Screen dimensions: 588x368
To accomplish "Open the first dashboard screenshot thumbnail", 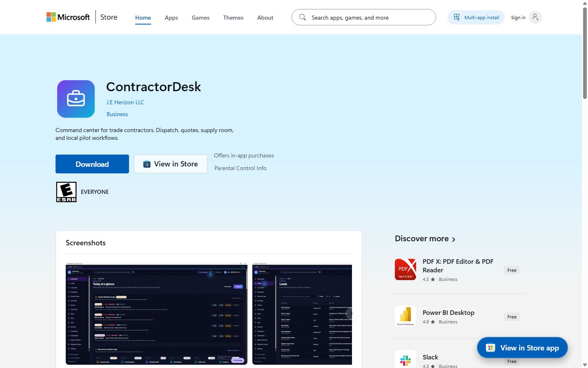I will click(x=156, y=314).
